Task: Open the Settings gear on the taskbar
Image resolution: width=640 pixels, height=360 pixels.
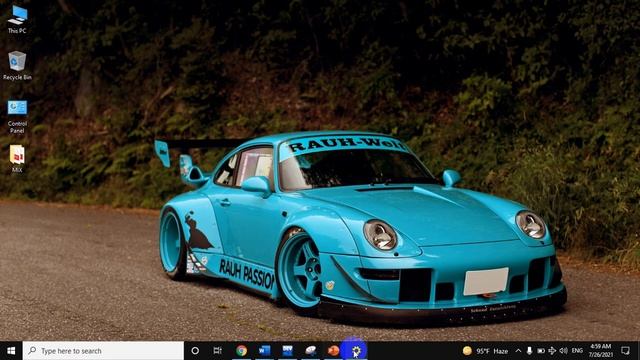Action: [x=356, y=351]
